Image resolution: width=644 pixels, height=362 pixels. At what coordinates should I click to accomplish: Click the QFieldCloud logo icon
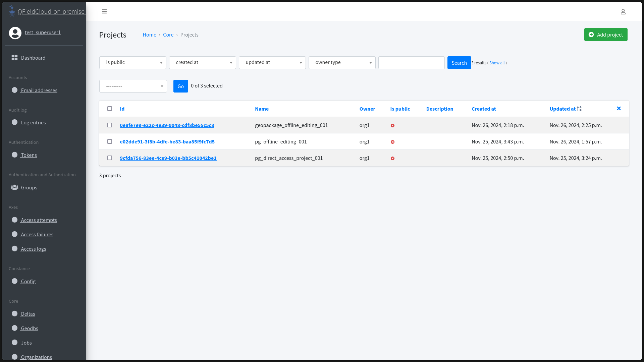pyautogui.click(x=12, y=11)
